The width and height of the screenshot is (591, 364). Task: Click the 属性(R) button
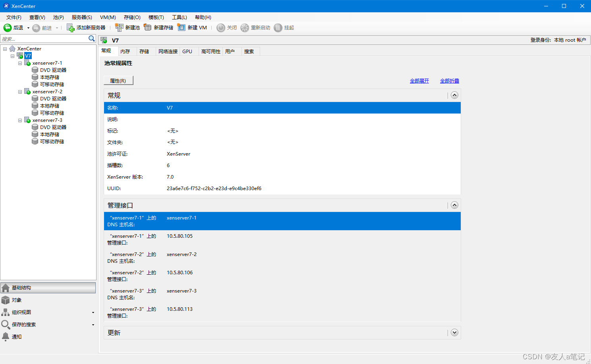[x=118, y=81]
